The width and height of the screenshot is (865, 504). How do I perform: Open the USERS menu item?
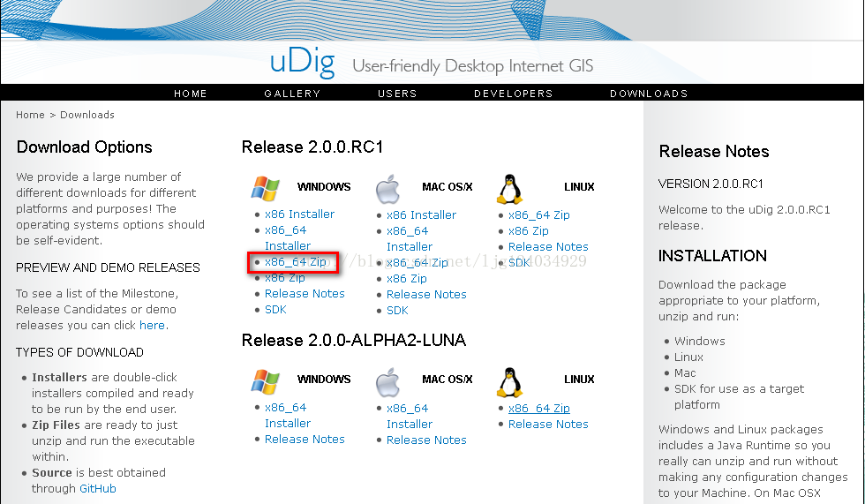[x=397, y=94]
